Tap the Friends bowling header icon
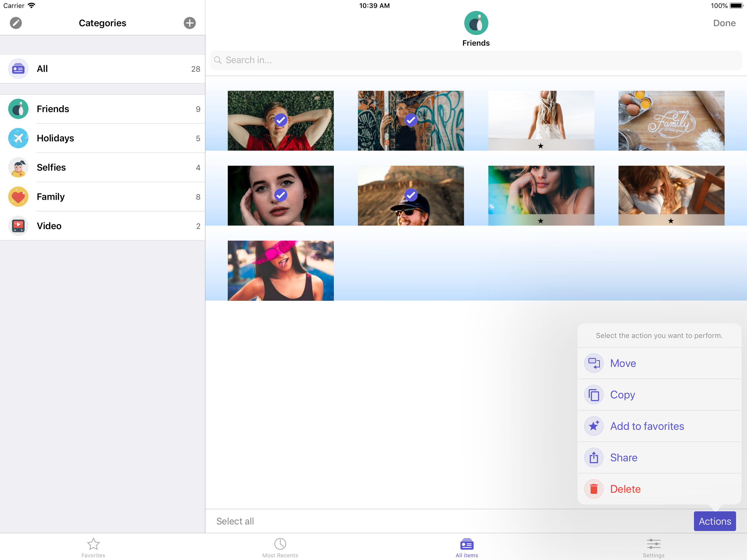The width and height of the screenshot is (747, 560). (x=476, y=23)
